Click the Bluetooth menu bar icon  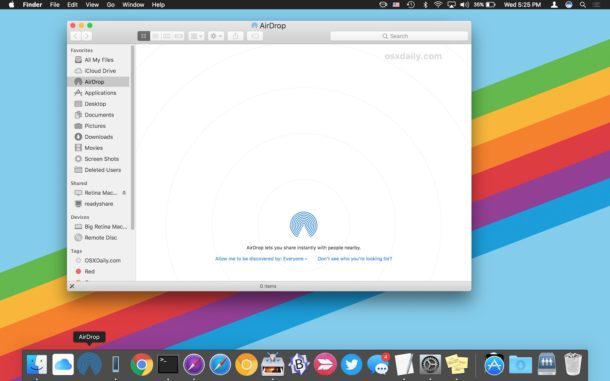click(x=425, y=5)
